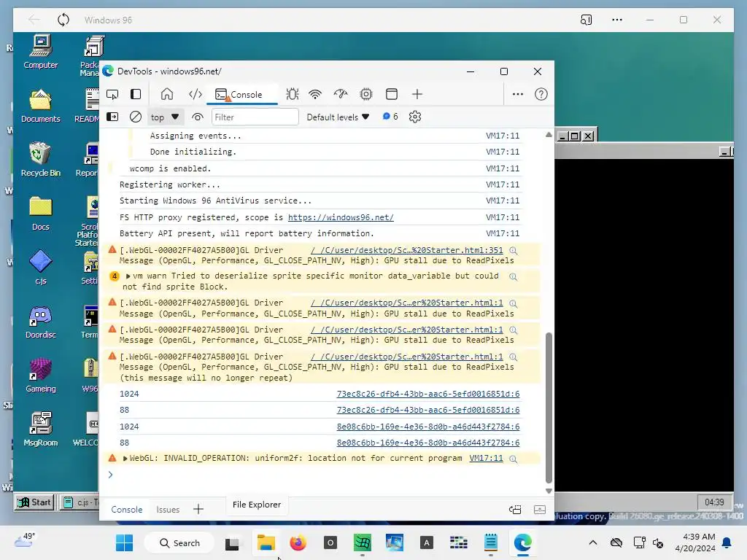Expand the vm warn deserialize message
747x560 pixels.
point(128,276)
